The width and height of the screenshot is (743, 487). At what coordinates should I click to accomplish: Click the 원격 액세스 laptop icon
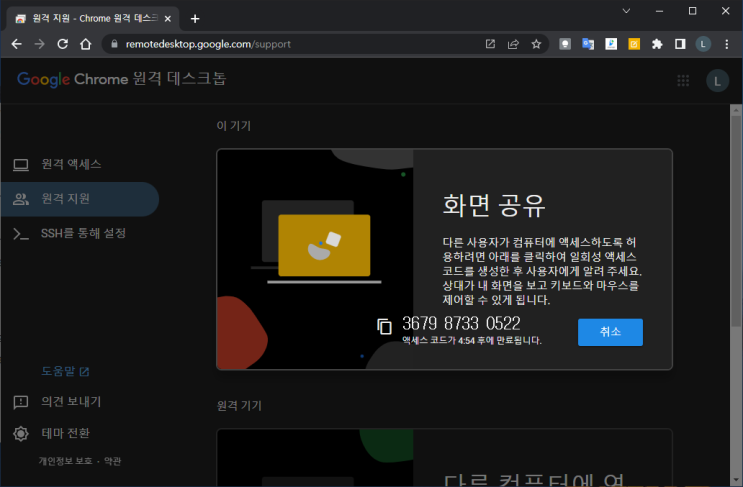tap(21, 164)
